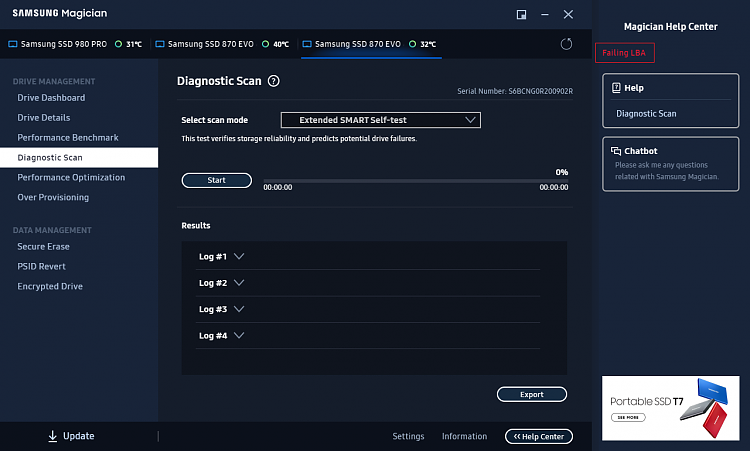The image size is (750, 451).
Task: Click the 0% progress value
Action: coord(562,172)
